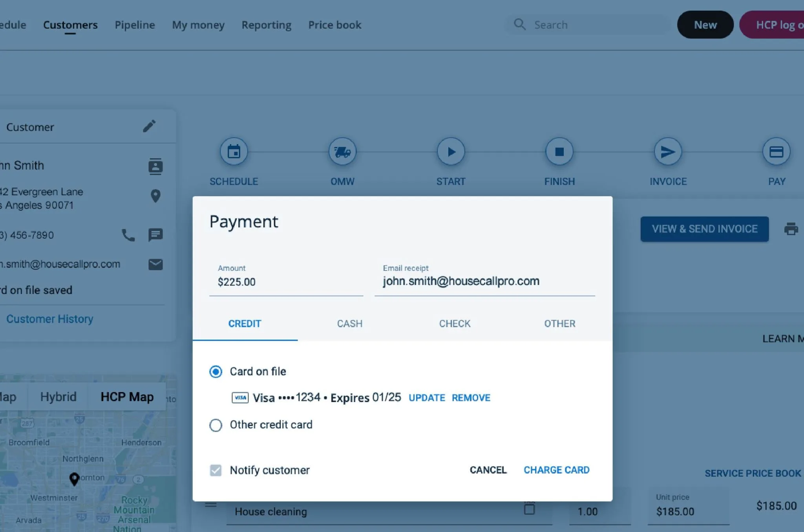Screen dimensions: 804x532
Task: Choose Other credit card option
Action: tap(216, 425)
